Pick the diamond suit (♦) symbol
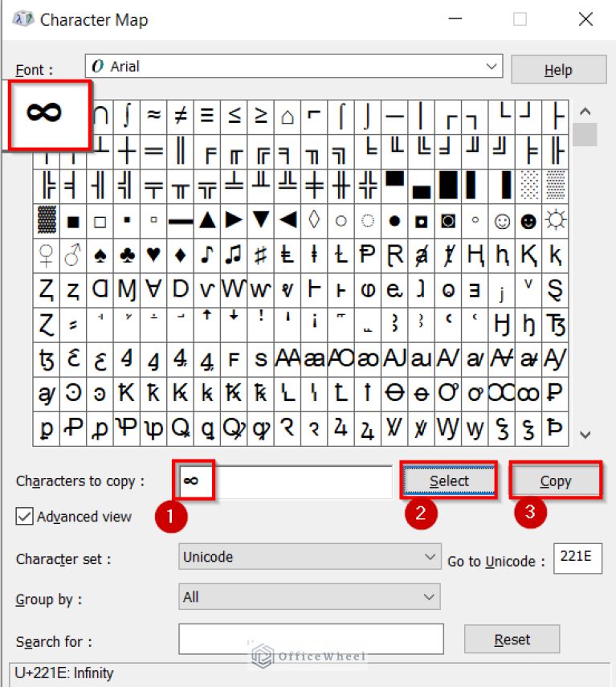616x687 pixels. 181,255
